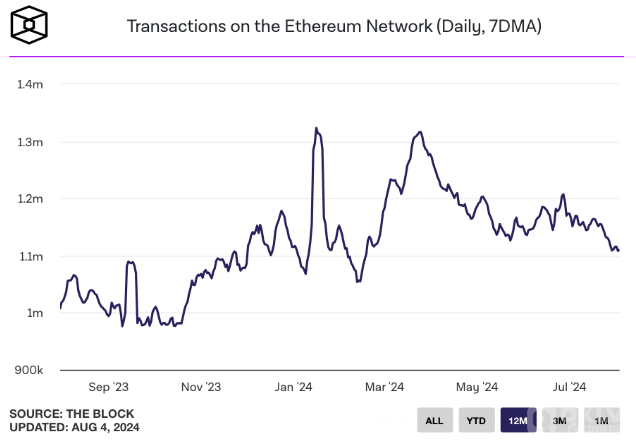The width and height of the screenshot is (636, 441).
Task: Click the Source: The Block text
Action: (71, 413)
